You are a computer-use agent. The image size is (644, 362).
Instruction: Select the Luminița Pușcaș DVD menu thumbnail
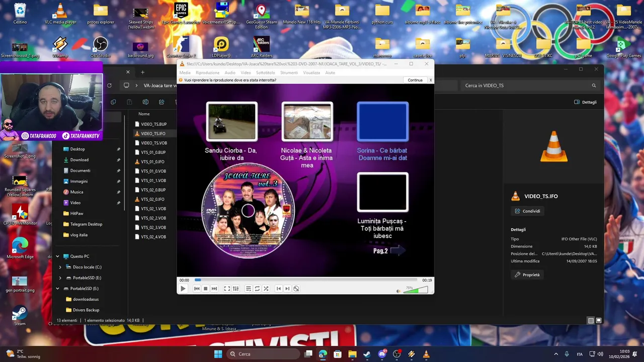pos(382,192)
